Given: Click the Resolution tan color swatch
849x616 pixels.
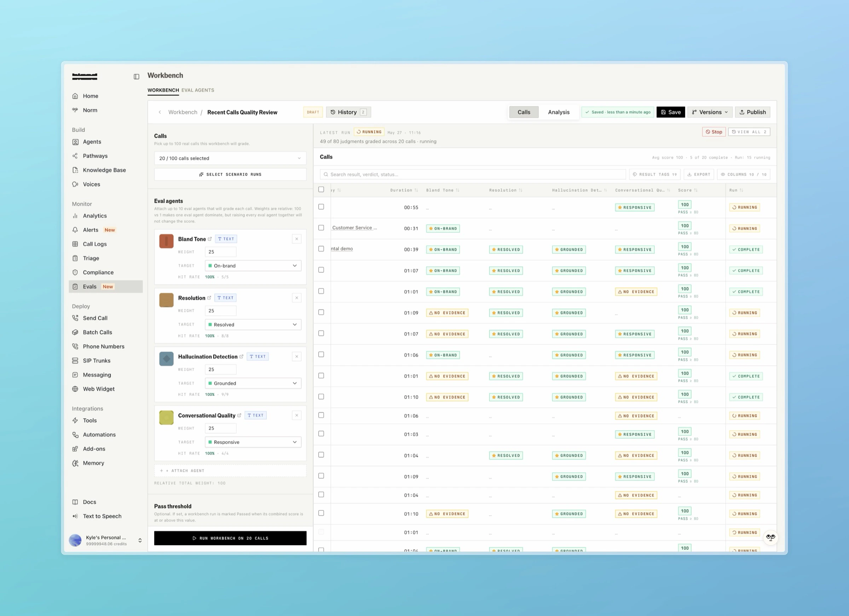Looking at the screenshot, I should 166,300.
